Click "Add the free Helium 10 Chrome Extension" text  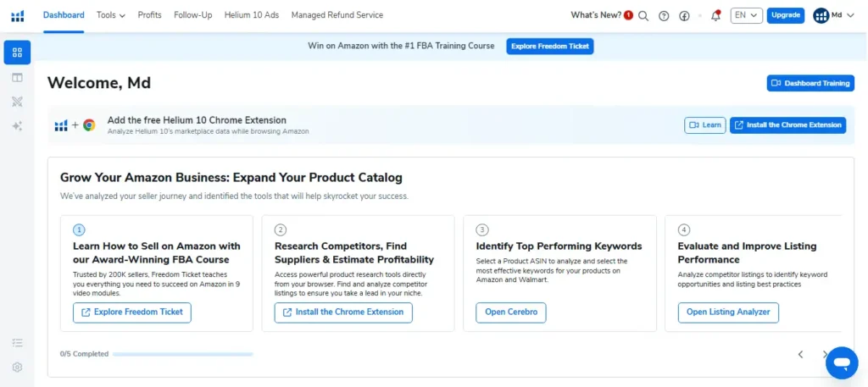197,120
